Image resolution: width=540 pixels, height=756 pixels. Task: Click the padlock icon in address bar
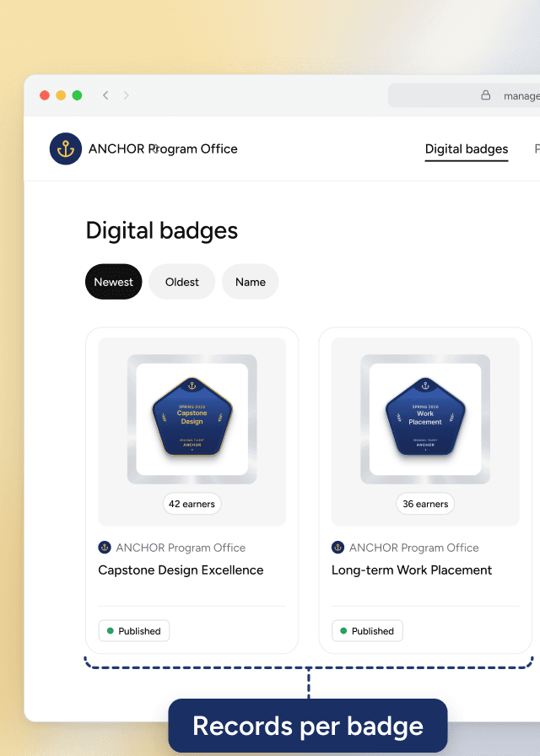tap(485, 95)
